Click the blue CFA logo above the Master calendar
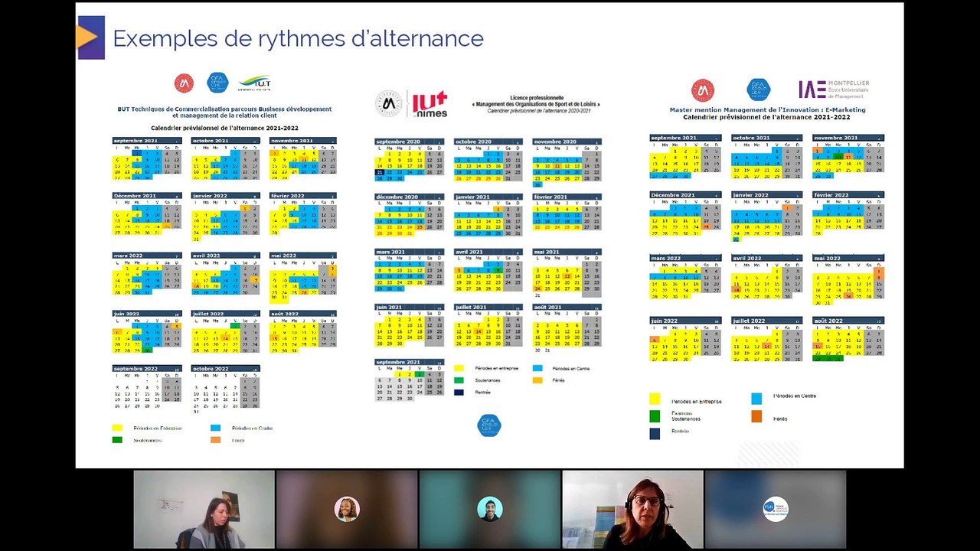Screen dimensions: 980x551 [x=758, y=90]
